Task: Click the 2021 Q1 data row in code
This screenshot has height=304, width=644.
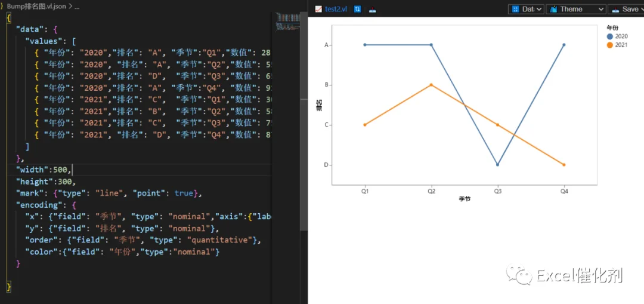Action: 153,100
